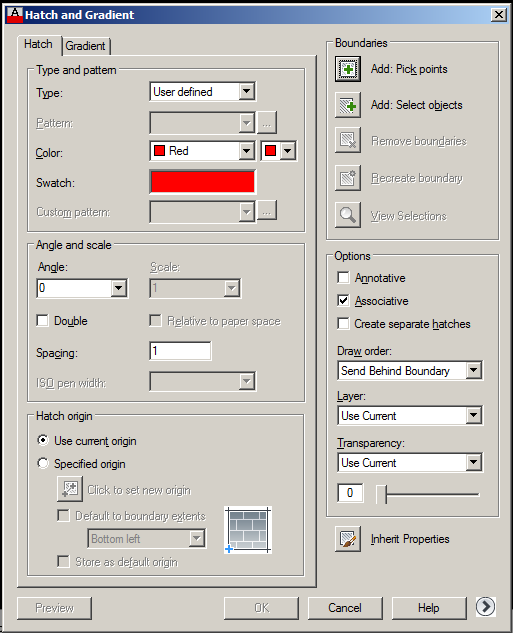
Task: Expand the Angle combo box
Action: point(119,288)
